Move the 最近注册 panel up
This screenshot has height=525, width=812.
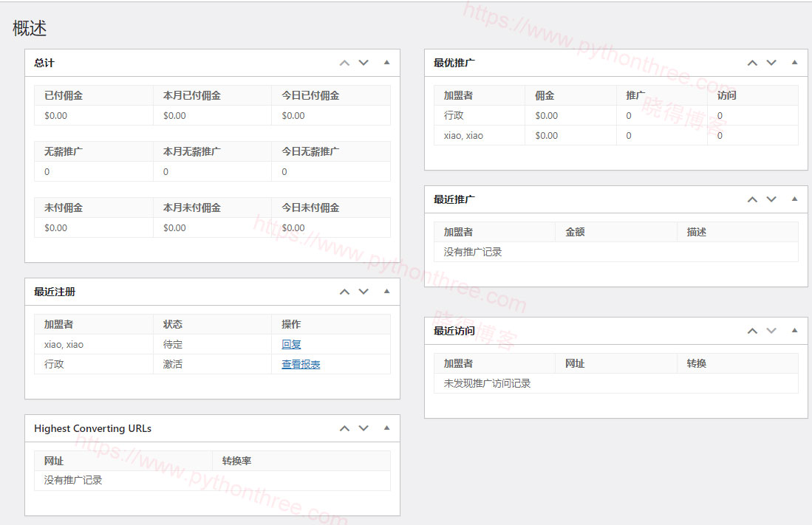click(x=344, y=292)
